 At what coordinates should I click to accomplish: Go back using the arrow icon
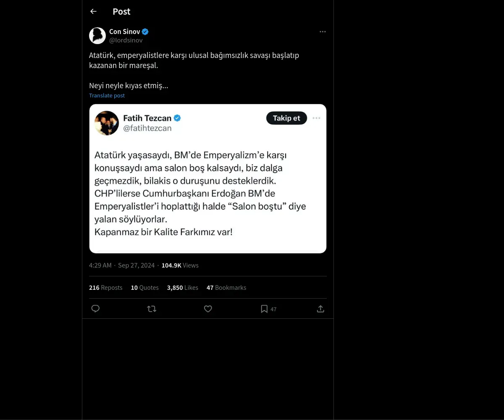(93, 11)
